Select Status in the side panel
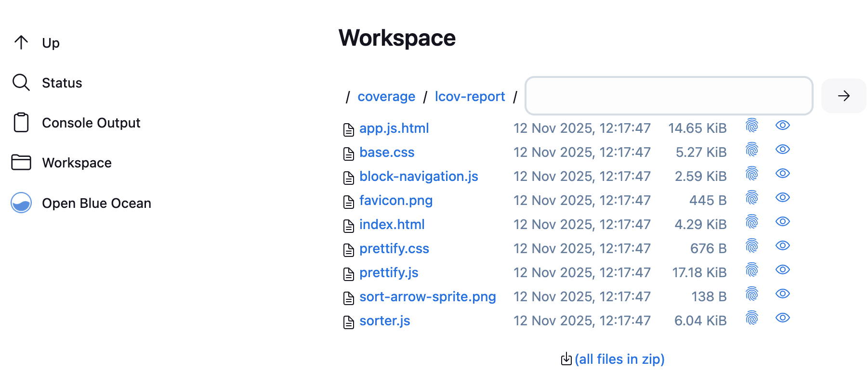Image resolution: width=868 pixels, height=384 pixels. pos(62,83)
